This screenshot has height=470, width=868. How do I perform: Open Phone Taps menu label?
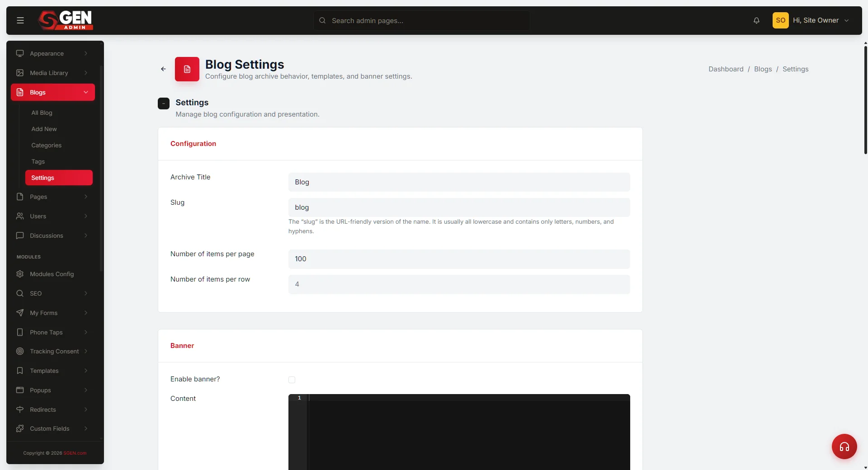coord(46,332)
